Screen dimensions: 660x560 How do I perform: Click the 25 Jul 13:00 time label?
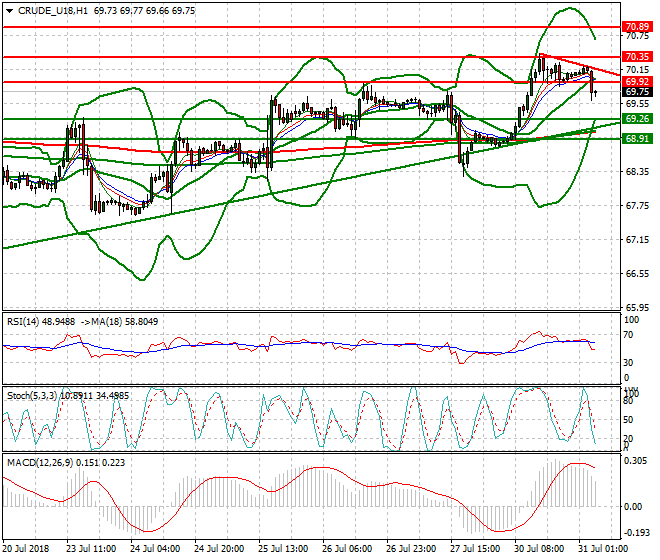283,549
